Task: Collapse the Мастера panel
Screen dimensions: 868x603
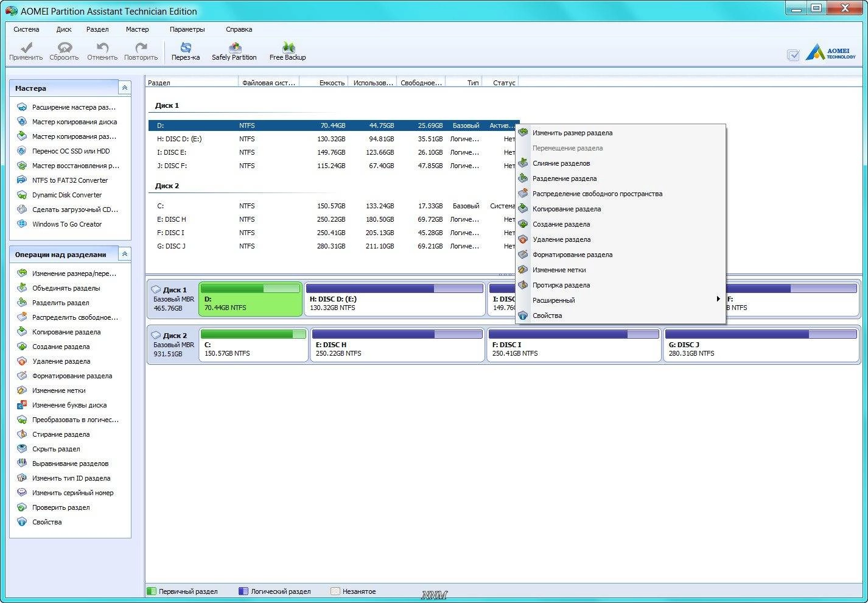Action: pos(125,88)
